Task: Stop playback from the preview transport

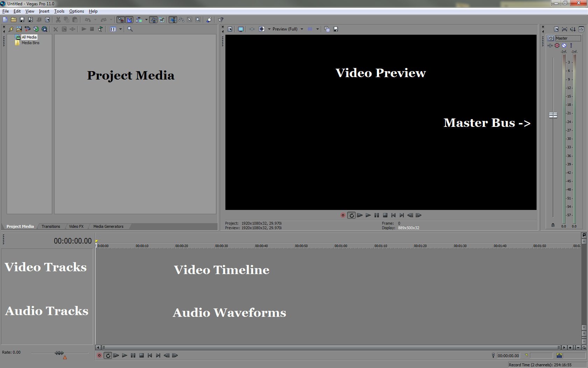Action: click(x=385, y=215)
